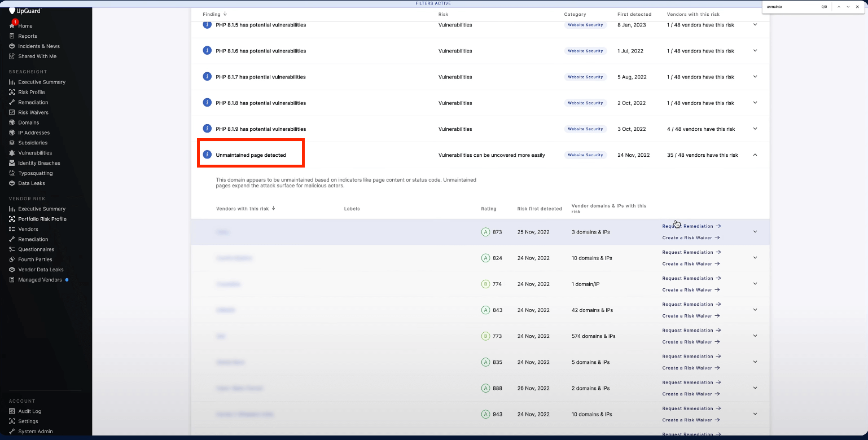This screenshot has height=440, width=868.
Task: Request Remediation for vendor rated 943
Action: pos(691,409)
